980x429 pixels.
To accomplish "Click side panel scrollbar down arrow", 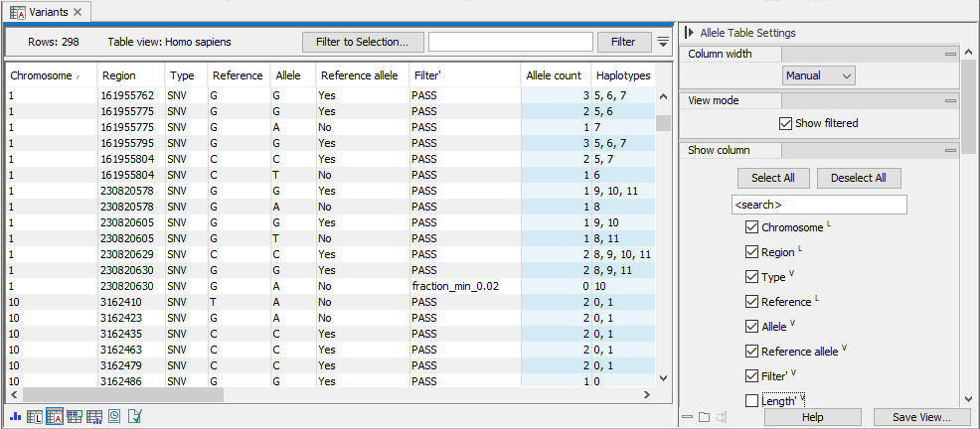I will 968,398.
